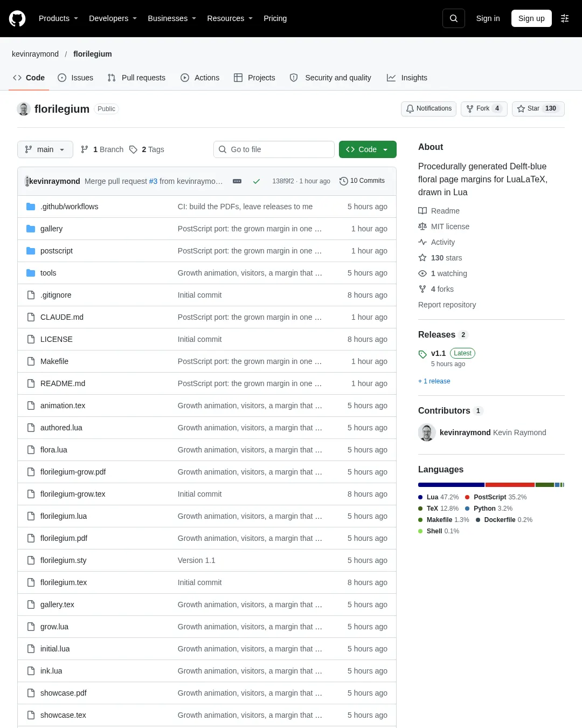The image size is (582, 728).
Task: Switch to Security and quality tab
Action: pyautogui.click(x=330, y=78)
